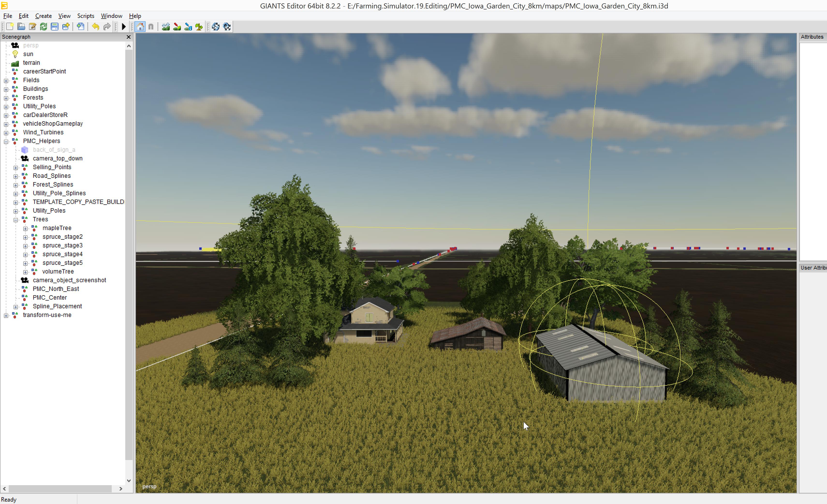Image resolution: width=827 pixels, height=504 pixels.
Task: Click the Import document icon with plus
Action: point(81,27)
